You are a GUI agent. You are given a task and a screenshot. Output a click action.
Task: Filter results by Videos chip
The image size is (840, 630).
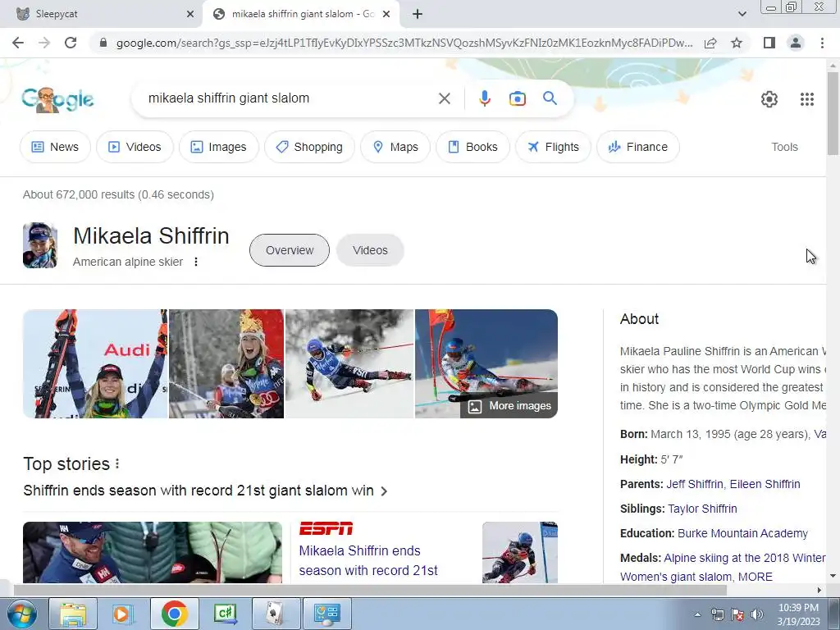click(135, 147)
